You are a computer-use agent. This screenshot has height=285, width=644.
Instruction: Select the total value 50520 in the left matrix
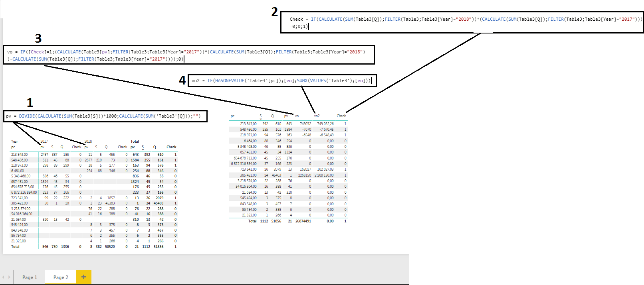pyautogui.click(x=110, y=247)
